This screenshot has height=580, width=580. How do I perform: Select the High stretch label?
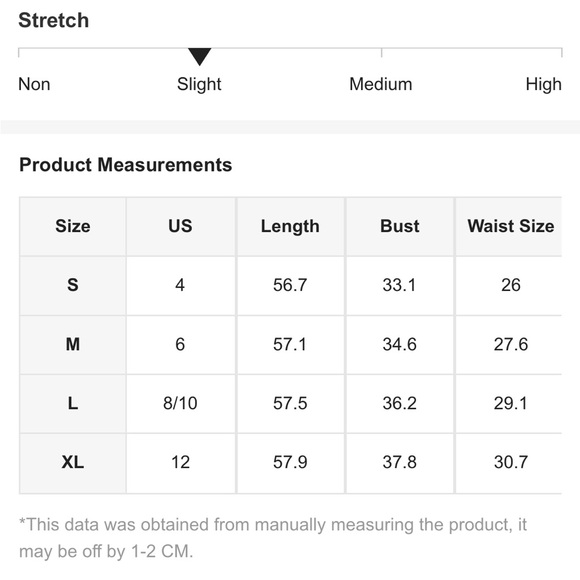[543, 84]
